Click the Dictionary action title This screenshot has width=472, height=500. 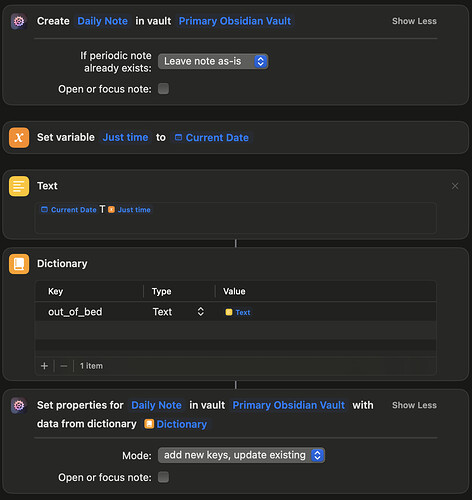62,263
